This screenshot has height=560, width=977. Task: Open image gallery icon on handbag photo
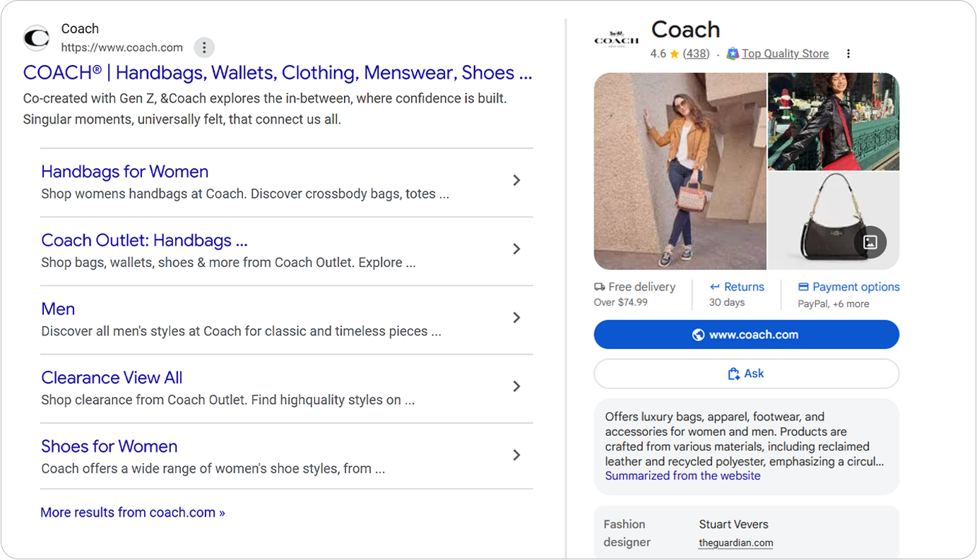click(x=870, y=242)
